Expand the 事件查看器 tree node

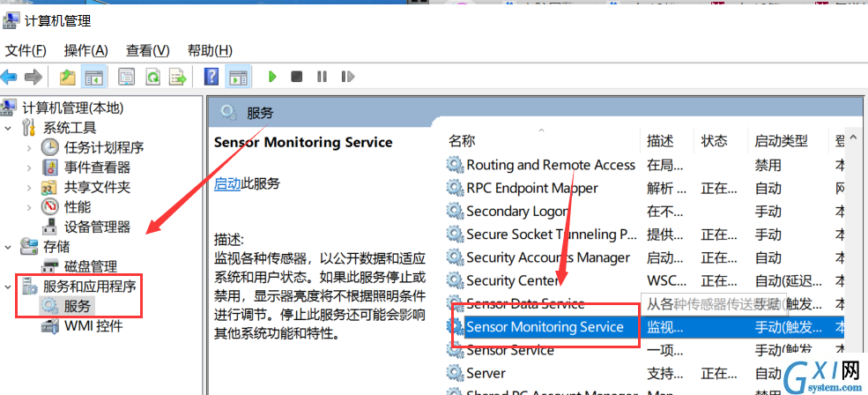pos(29,168)
